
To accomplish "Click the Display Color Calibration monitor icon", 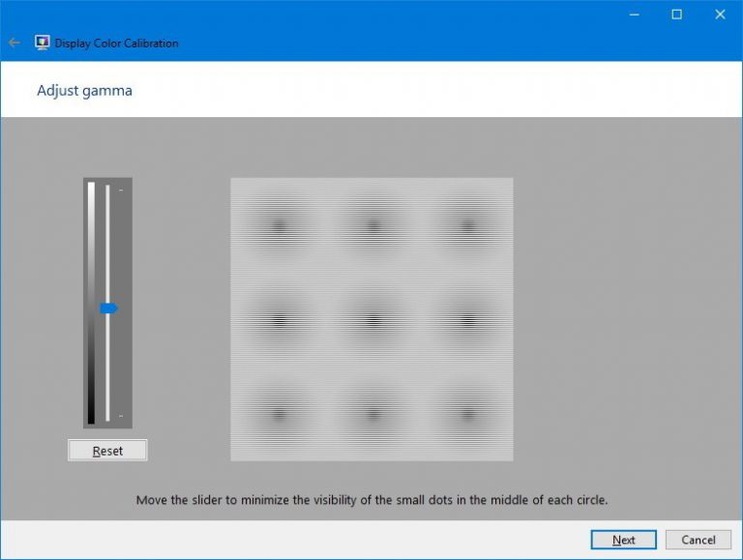I will tap(43, 44).
